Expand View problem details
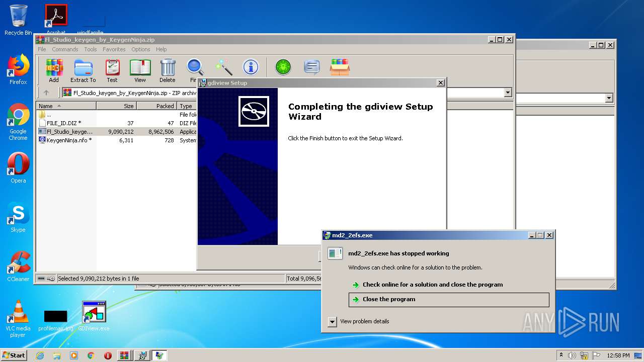Viewport: 644px width, 362px height. (332, 321)
